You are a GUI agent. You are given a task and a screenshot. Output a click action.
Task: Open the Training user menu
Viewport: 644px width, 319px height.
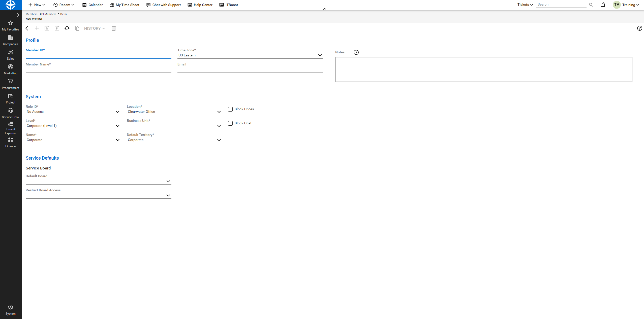pyautogui.click(x=631, y=5)
